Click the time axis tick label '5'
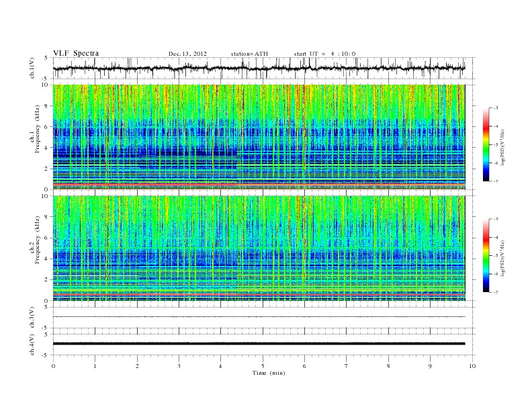Viewport: 532px width, 411px height. click(x=263, y=366)
